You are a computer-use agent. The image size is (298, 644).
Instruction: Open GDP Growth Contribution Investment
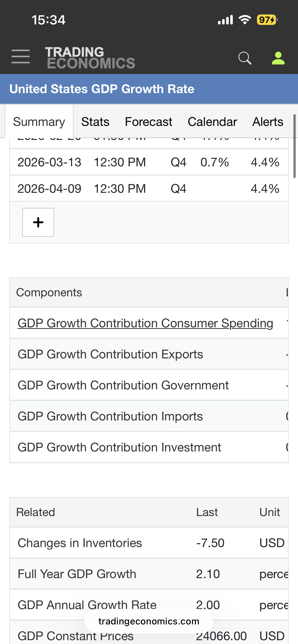[x=119, y=447]
